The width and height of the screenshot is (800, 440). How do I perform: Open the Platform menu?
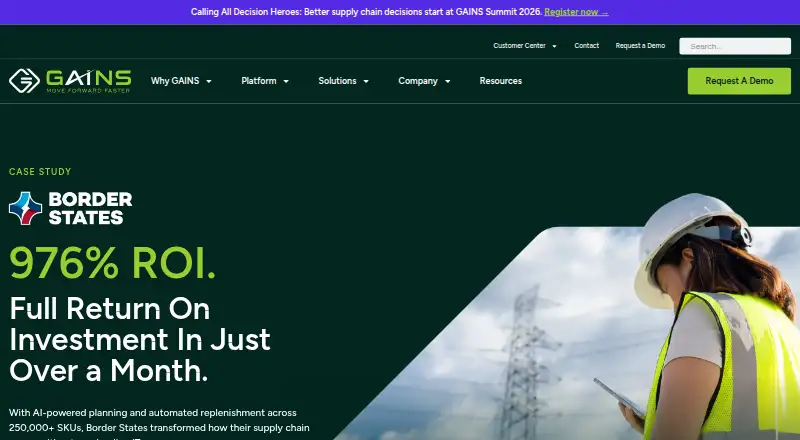click(x=259, y=81)
